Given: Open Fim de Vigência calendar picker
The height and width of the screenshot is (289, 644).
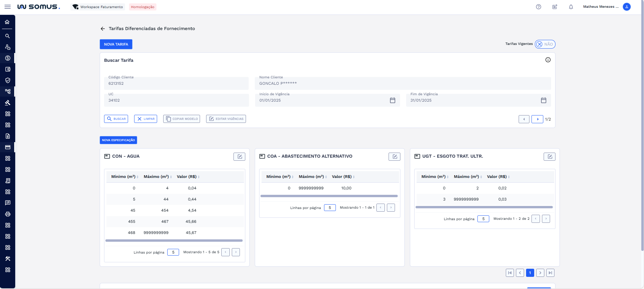Looking at the screenshot, I should coord(543,100).
